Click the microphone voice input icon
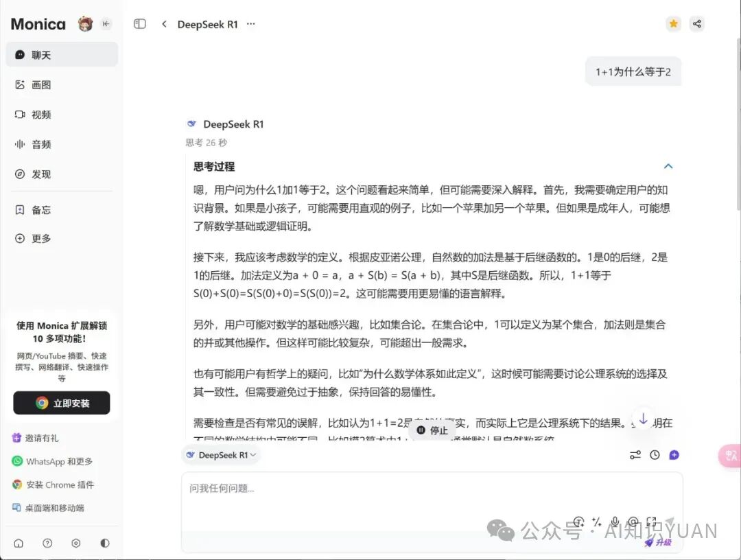This screenshot has width=741, height=560. [615, 522]
